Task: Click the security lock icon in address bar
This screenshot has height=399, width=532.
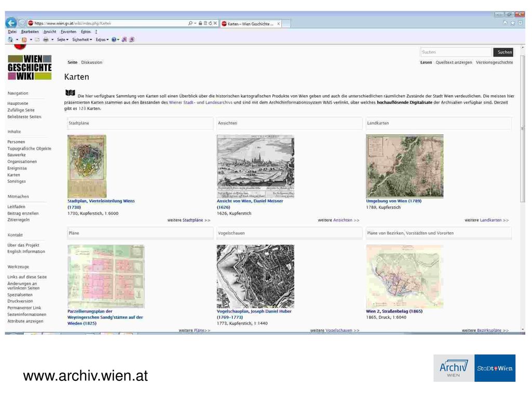Action: point(200,23)
